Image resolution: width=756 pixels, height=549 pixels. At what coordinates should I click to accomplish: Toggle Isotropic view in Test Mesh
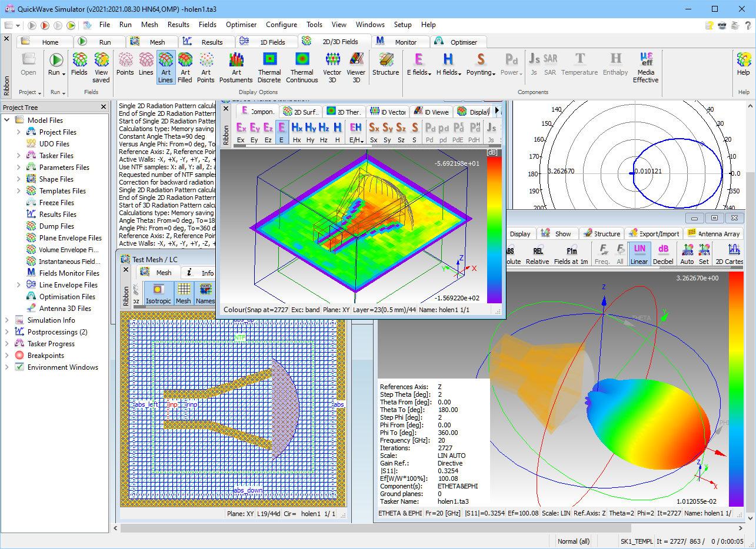coord(158,293)
